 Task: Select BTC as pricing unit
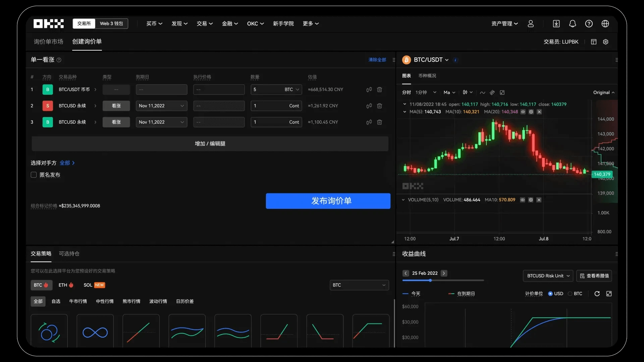(570, 294)
